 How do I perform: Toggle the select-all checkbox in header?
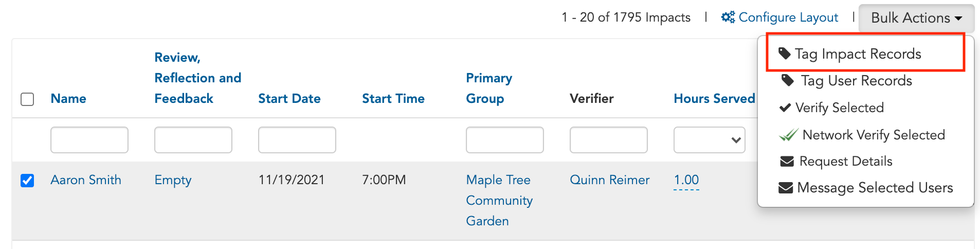pyautogui.click(x=27, y=99)
